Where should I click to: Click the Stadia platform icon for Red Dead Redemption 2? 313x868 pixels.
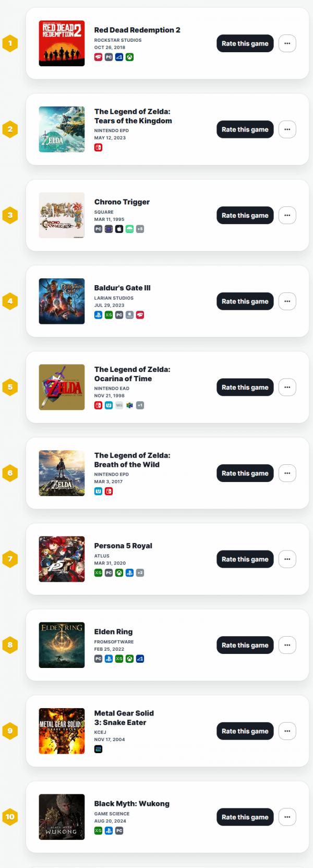tap(98, 57)
